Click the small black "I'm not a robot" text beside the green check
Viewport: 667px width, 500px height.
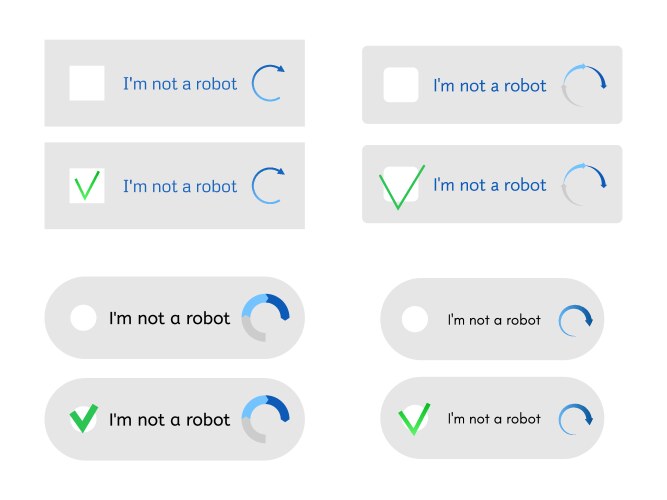(494, 419)
